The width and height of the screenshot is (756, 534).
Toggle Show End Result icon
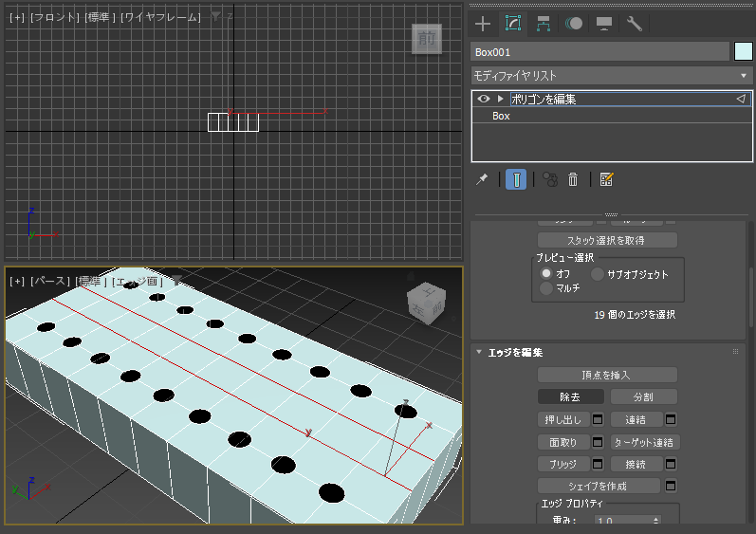pos(516,180)
